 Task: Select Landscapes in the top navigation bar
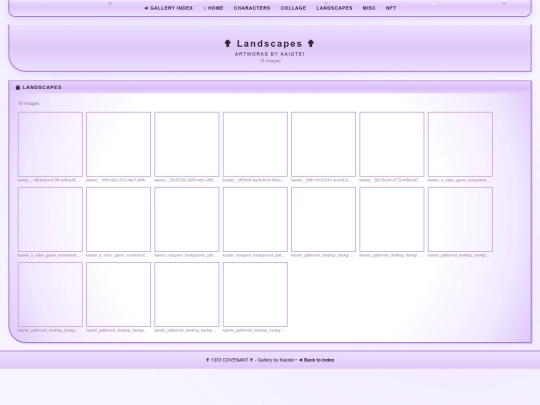(334, 8)
